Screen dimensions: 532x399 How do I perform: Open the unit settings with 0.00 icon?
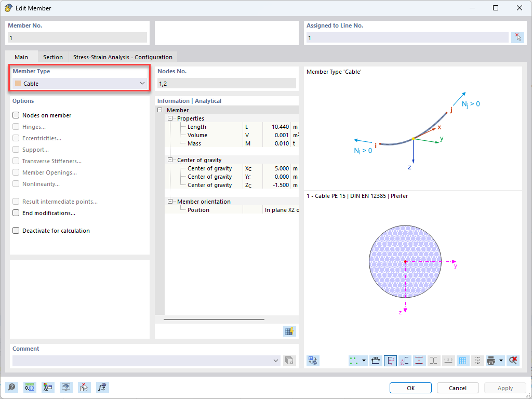[x=30, y=387]
